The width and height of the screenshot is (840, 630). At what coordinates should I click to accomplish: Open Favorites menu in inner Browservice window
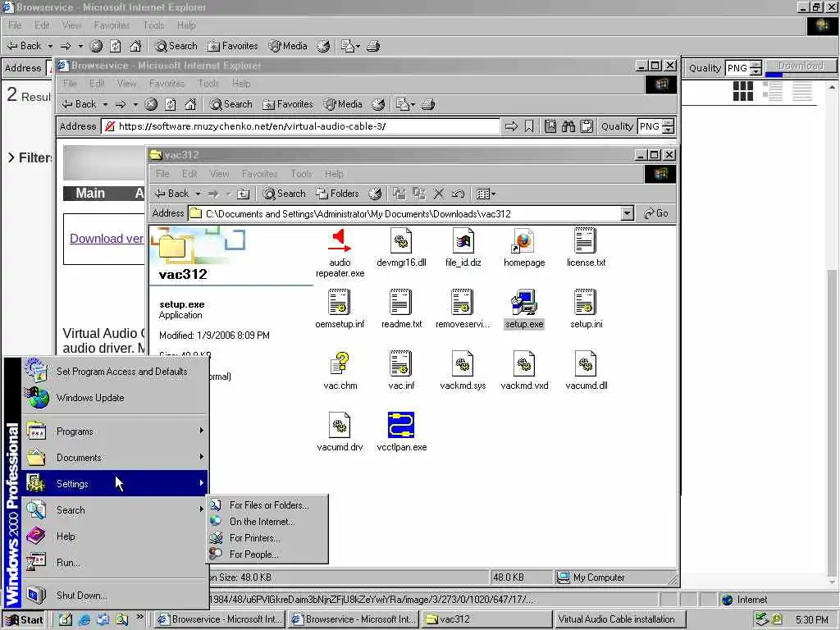(x=167, y=84)
